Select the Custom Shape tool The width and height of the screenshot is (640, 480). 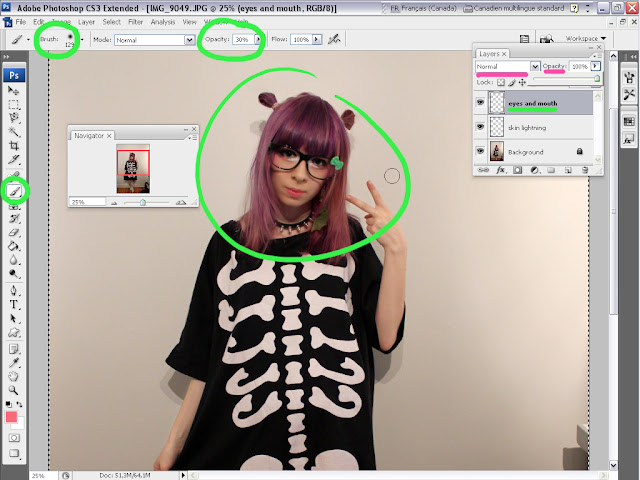13,332
